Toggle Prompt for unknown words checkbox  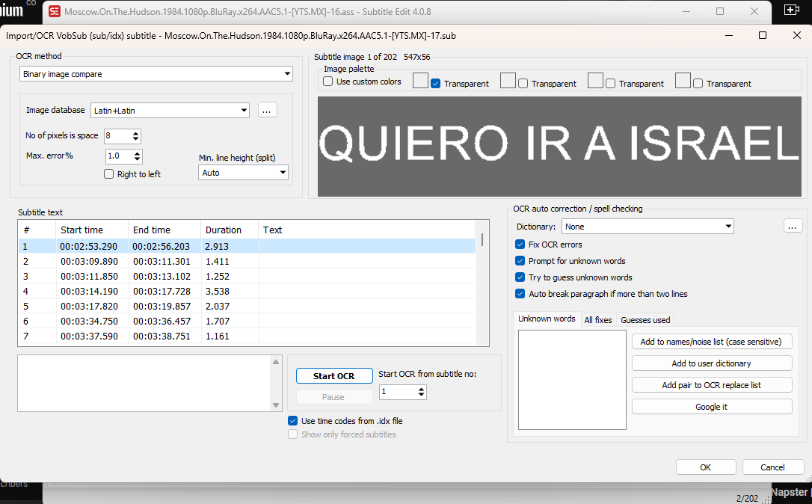pos(520,261)
